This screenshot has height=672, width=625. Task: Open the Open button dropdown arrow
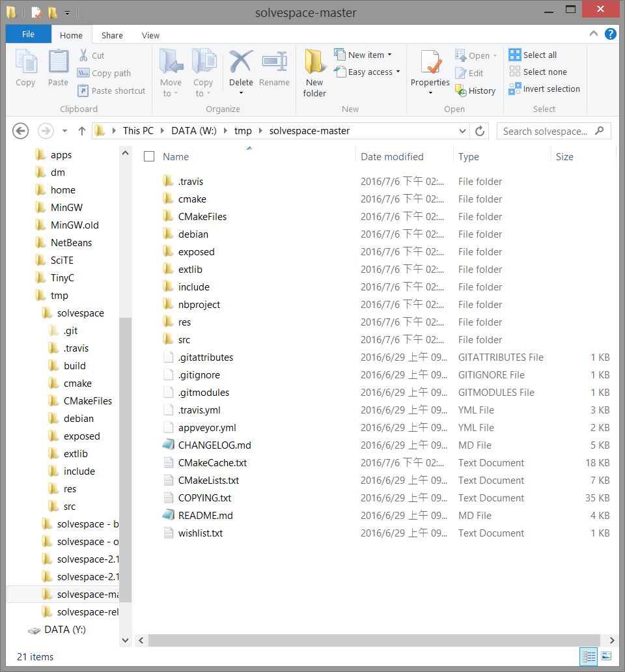495,56
